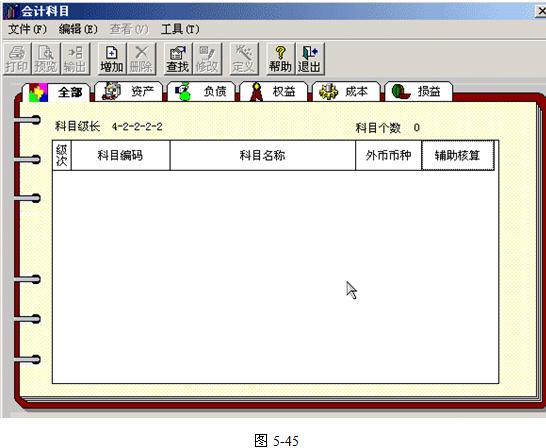The width and height of the screenshot is (546, 448).
Task: Open 帮助 (Help) from the toolbar
Action: pos(280,59)
